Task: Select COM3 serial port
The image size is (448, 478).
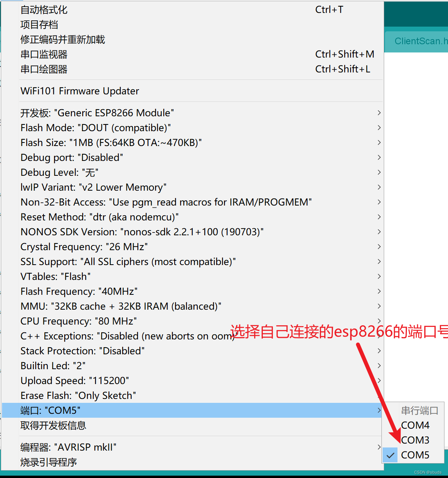Action: click(414, 440)
